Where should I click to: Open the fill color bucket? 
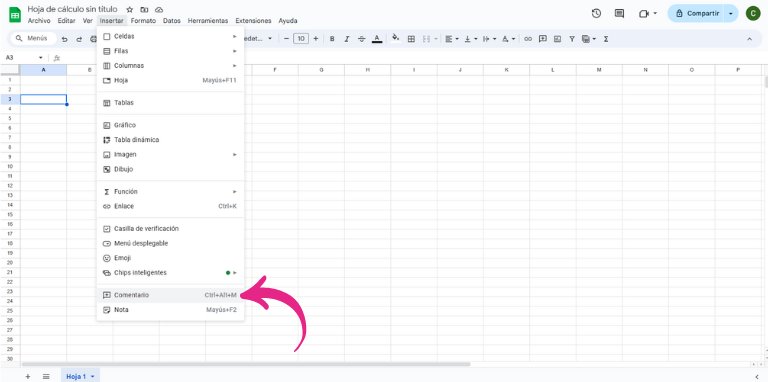click(396, 38)
